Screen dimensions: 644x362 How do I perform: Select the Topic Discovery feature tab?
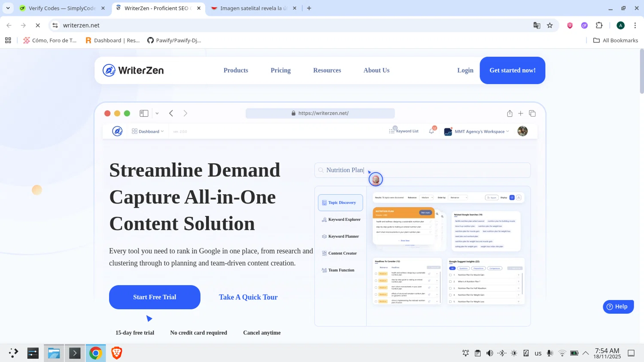point(340,202)
